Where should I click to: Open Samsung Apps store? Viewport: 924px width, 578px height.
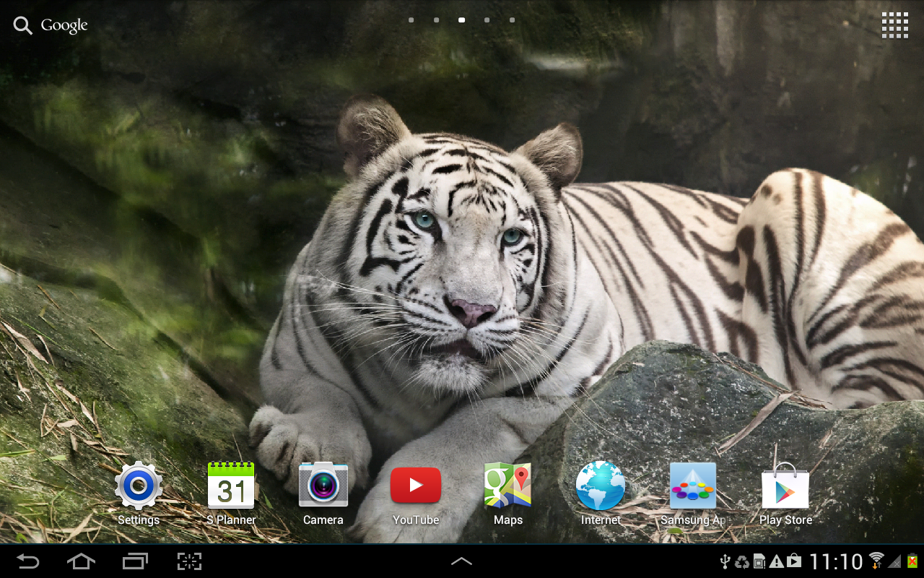[692, 485]
